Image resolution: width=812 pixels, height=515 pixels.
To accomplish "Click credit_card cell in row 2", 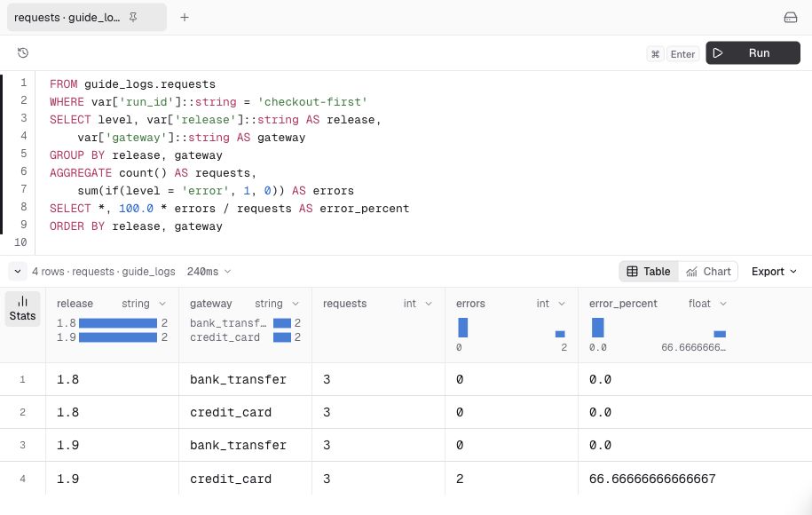I will pos(246,412).
